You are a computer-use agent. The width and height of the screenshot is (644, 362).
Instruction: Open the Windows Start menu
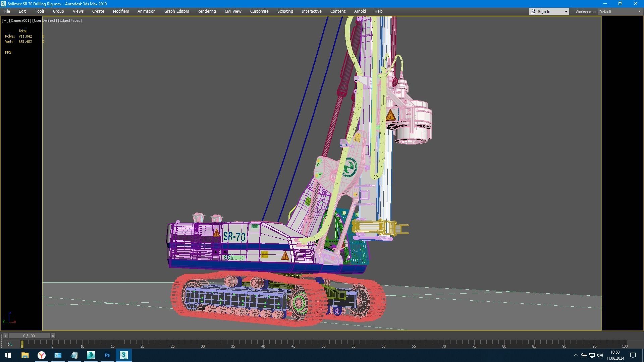(x=8, y=355)
